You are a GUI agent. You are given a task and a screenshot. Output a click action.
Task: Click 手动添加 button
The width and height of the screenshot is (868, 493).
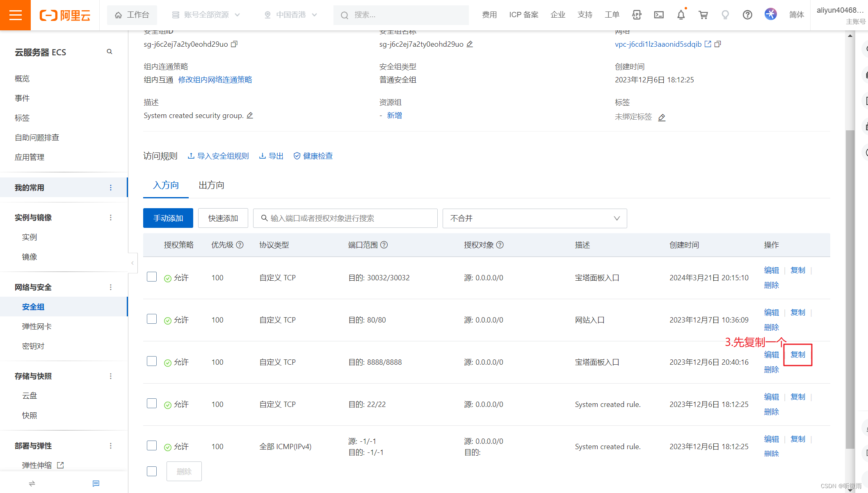tap(168, 218)
